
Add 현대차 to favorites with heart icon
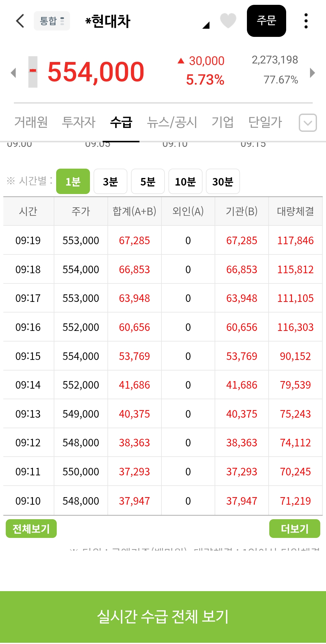(x=228, y=21)
